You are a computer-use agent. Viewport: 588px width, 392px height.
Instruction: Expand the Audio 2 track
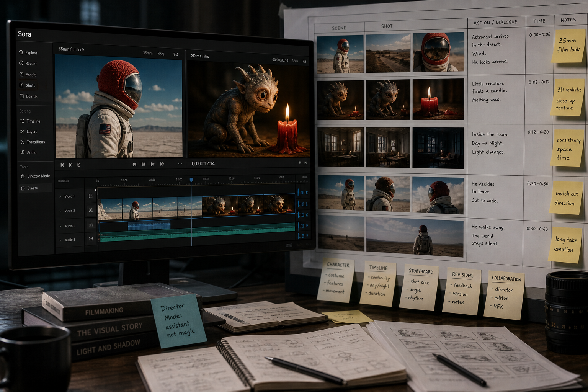tap(60, 240)
